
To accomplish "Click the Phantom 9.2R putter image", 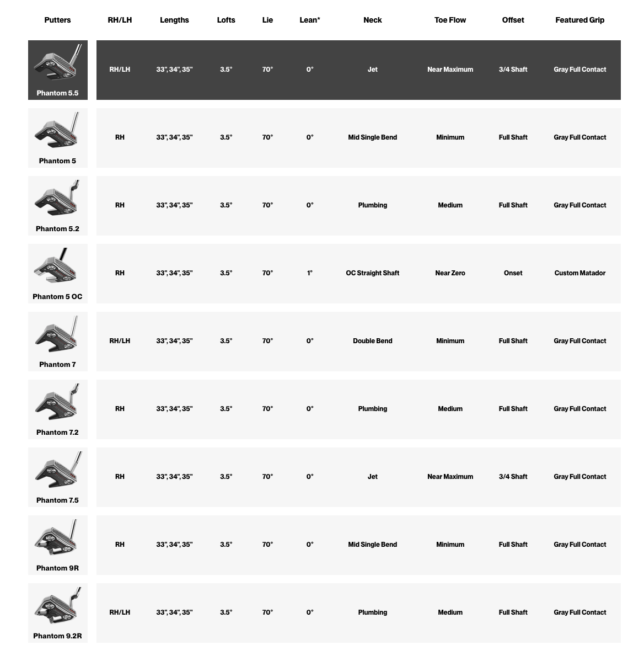I will pyautogui.click(x=57, y=606).
